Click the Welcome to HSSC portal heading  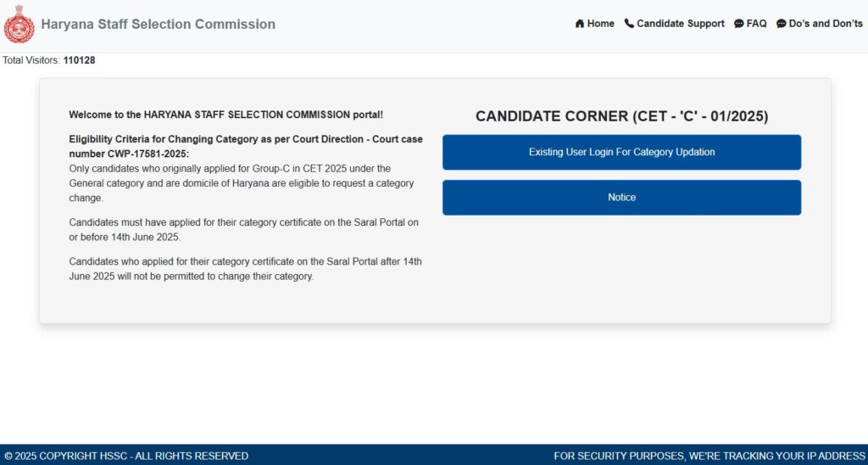pyautogui.click(x=225, y=114)
